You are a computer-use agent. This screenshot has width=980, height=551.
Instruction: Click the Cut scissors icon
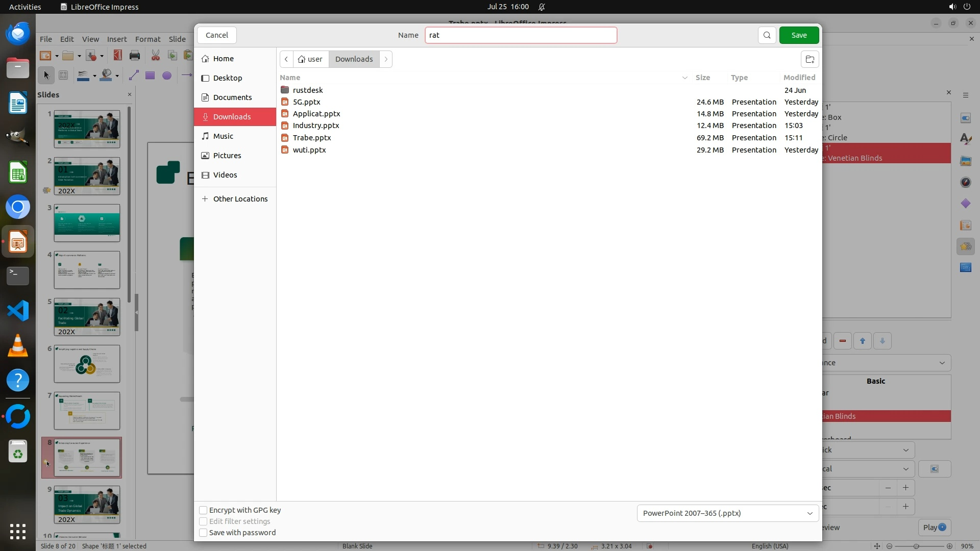click(x=155, y=56)
